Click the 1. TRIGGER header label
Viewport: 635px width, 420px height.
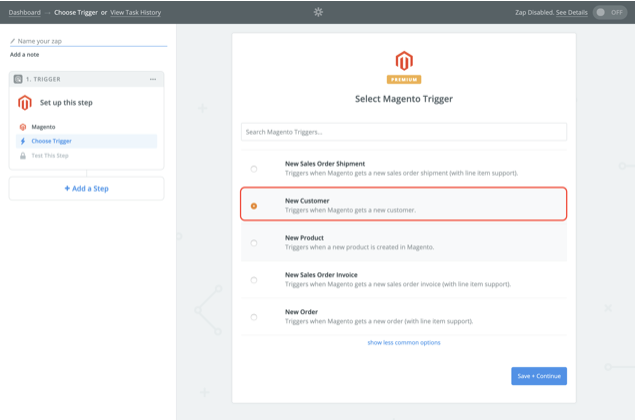point(43,79)
